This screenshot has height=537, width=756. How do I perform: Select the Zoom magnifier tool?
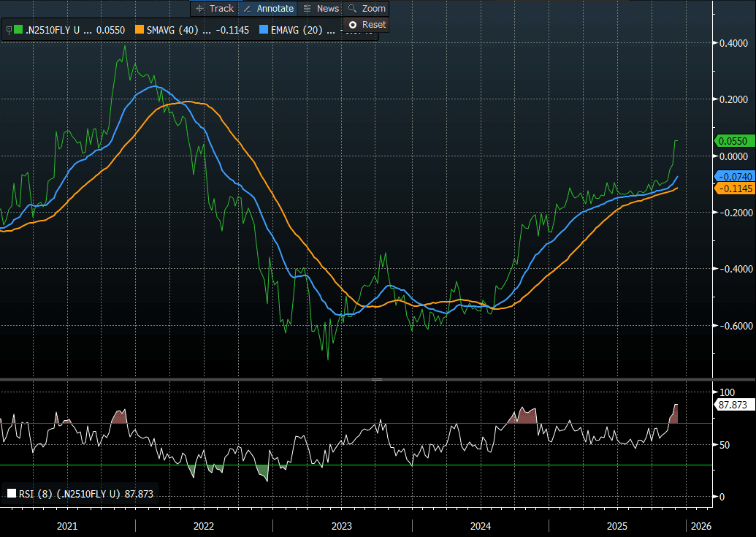coord(353,9)
